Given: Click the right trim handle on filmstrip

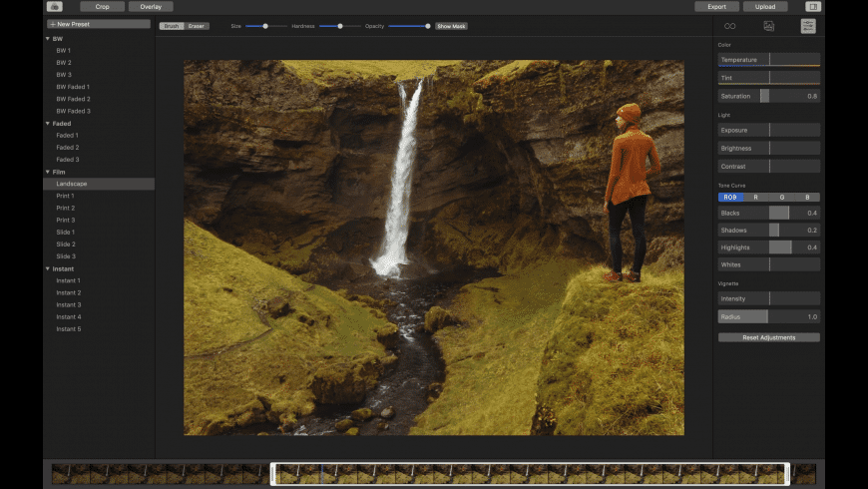Looking at the screenshot, I should (787, 474).
